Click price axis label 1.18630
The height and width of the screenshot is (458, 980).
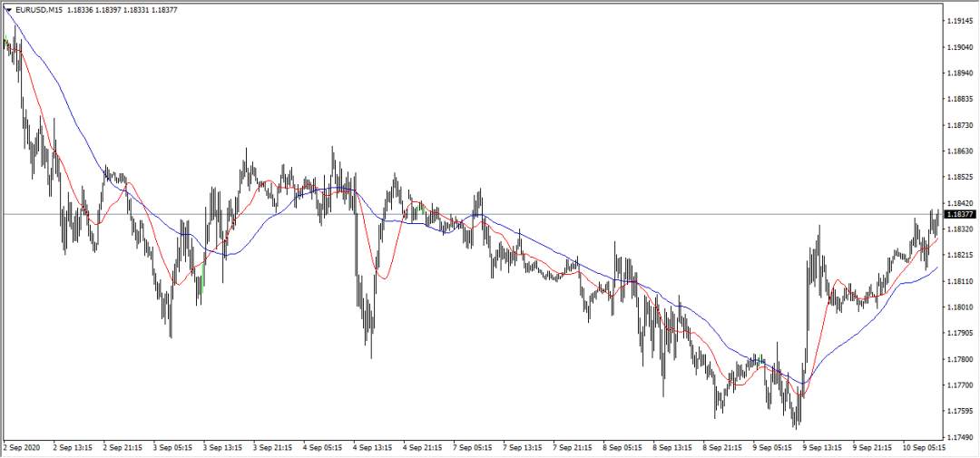[x=959, y=151]
